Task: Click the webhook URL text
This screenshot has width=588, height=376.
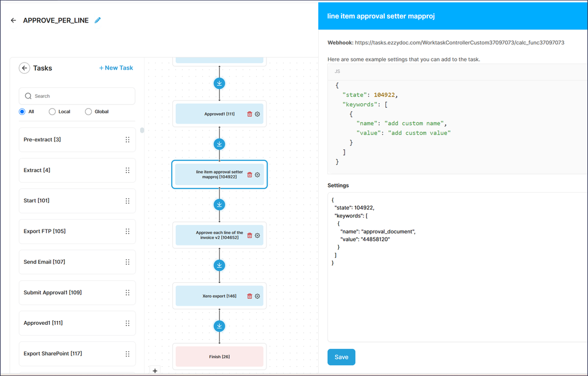Action: pos(459,43)
